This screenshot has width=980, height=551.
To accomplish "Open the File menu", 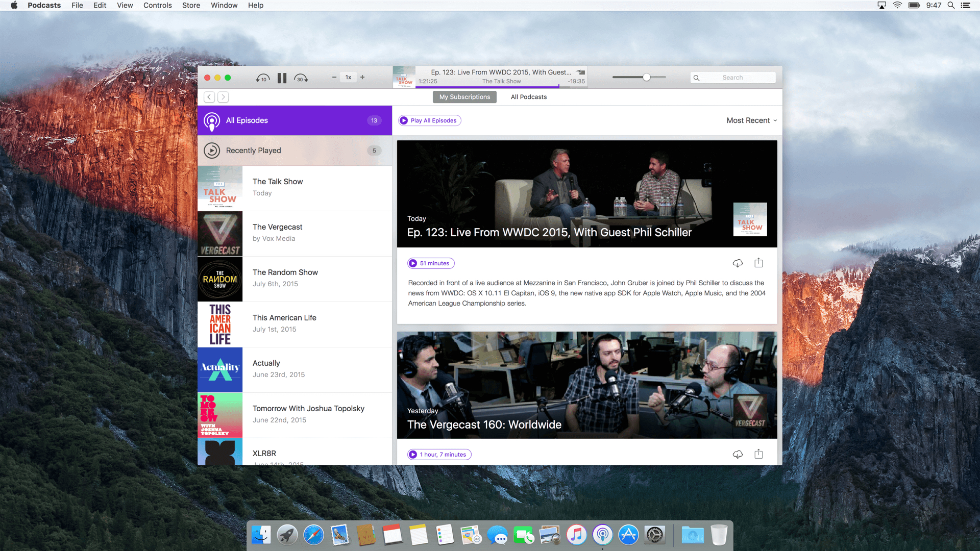I will (x=77, y=5).
